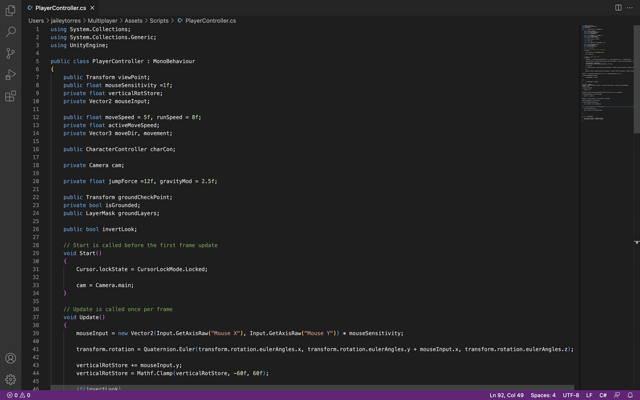The height and width of the screenshot is (400, 640).
Task: Open the editor More Actions menu
Action: 630,8
